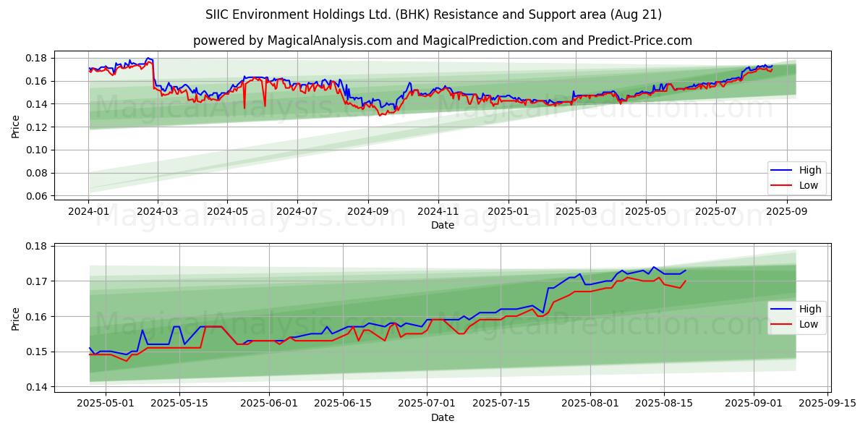Select the 2025-07 tick in the yearly chart
Screen dimensions: 868x434
tap(716, 212)
